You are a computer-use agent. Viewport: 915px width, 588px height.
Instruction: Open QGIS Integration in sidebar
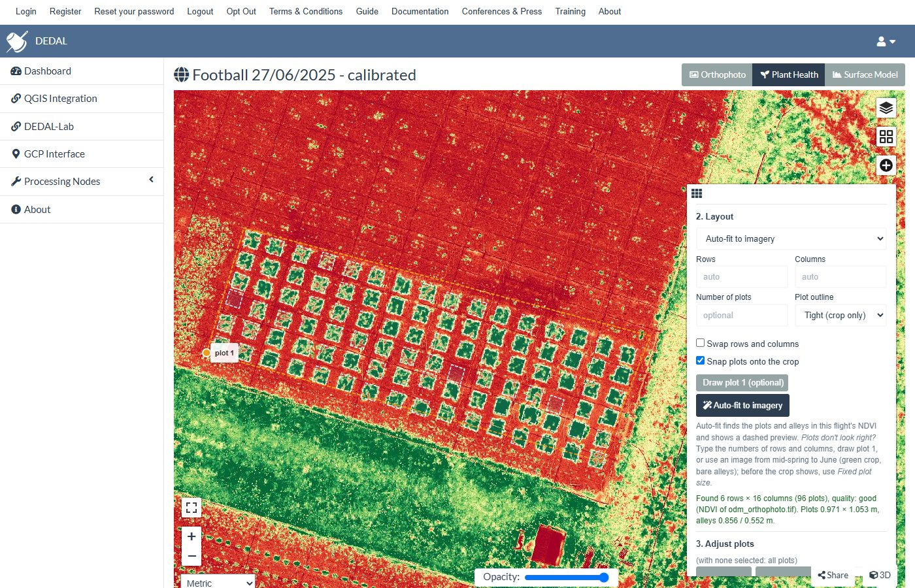point(82,99)
